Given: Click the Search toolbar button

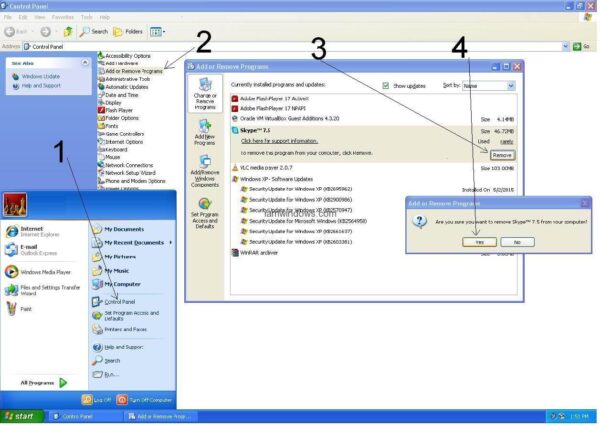Looking at the screenshot, I should pyautogui.click(x=94, y=32).
